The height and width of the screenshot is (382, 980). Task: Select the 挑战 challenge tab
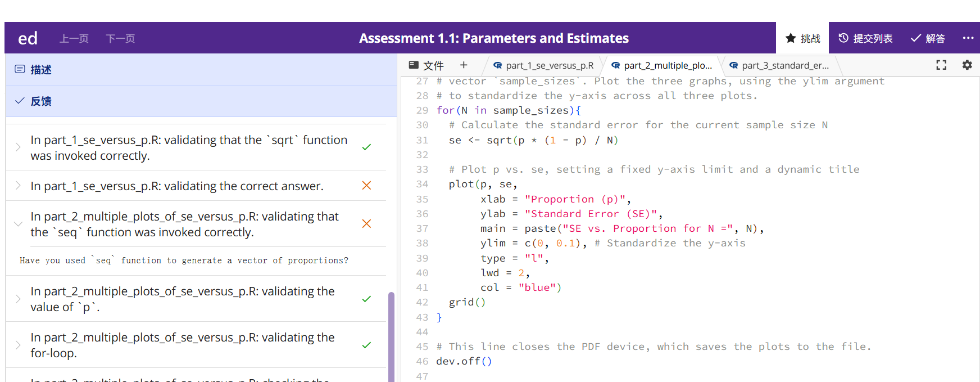pyautogui.click(x=802, y=38)
